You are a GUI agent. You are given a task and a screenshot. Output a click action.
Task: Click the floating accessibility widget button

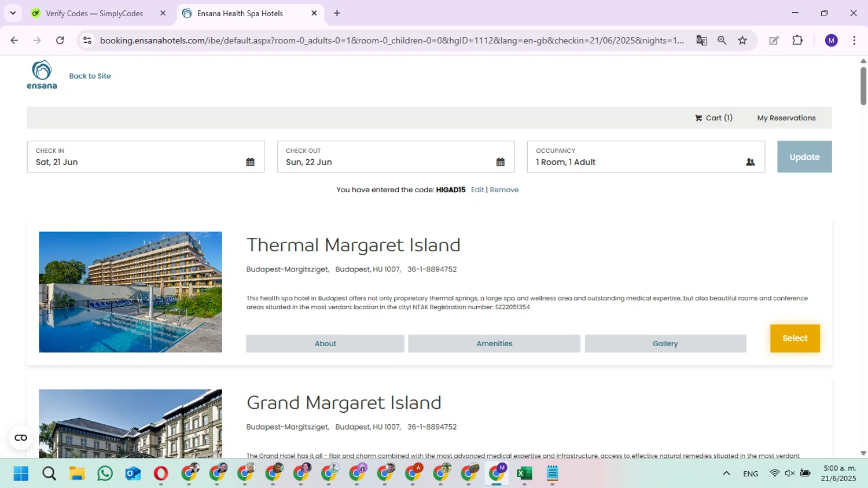pyautogui.click(x=21, y=438)
